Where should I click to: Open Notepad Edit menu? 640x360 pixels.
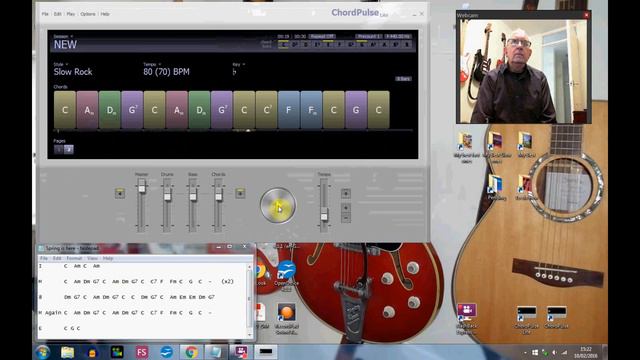click(x=57, y=258)
